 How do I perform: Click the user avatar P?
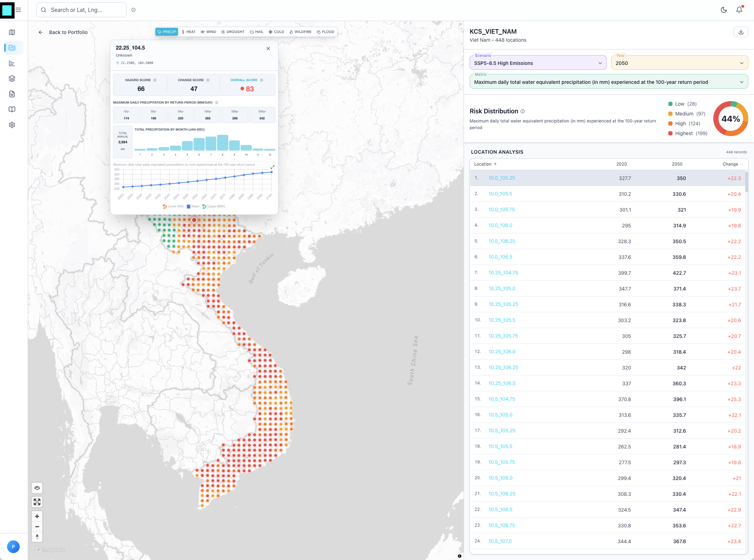tap(13, 547)
